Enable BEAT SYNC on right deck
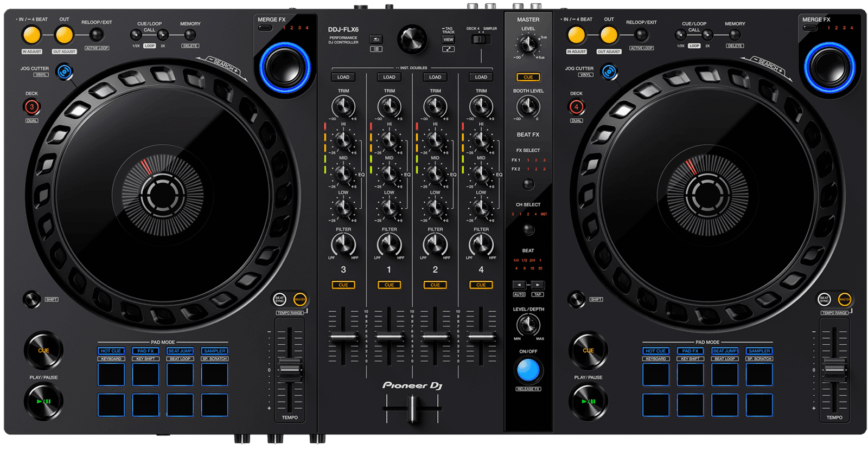This screenshot has width=868, height=451. point(825,299)
